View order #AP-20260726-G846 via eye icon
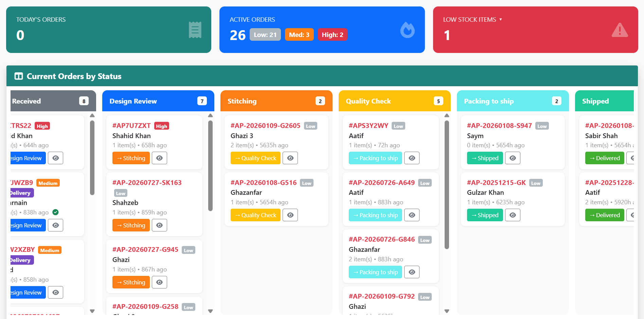This screenshot has height=319, width=644. (412, 272)
